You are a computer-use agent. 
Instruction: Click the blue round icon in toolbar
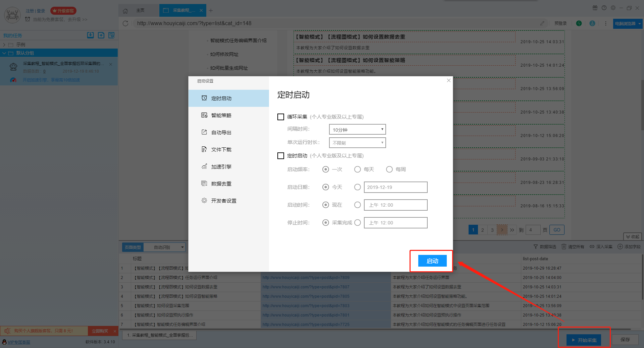click(x=592, y=23)
